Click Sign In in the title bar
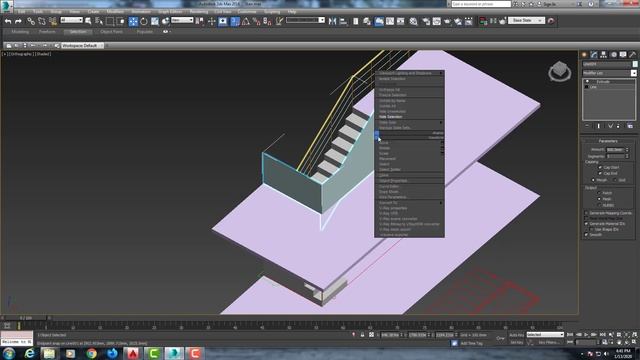Viewport: 640px width, 360px height. tap(549, 4)
